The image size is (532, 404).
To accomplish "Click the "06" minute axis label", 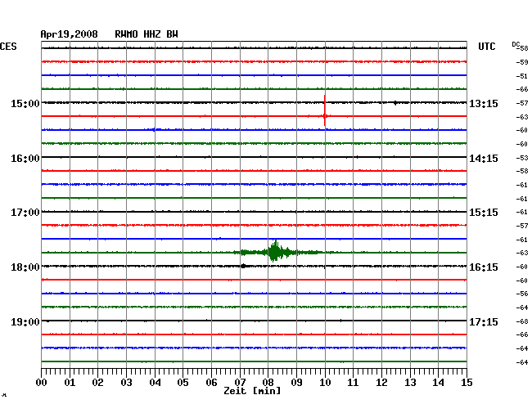I will tap(211, 383).
